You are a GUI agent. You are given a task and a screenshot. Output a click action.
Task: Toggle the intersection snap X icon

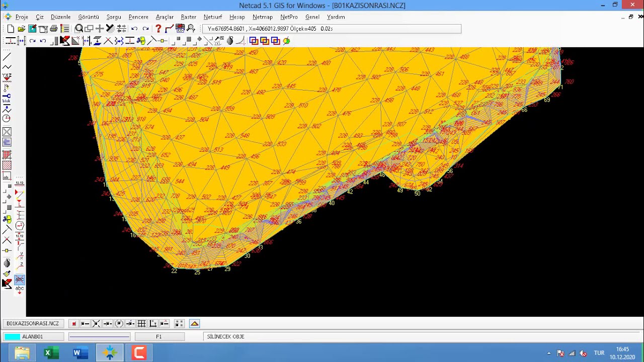tap(96, 323)
